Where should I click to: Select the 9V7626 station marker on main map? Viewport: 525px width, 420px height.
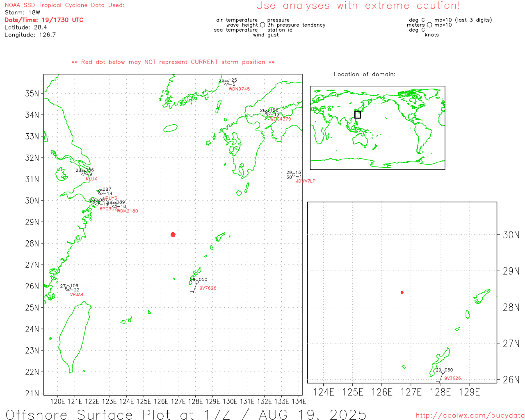click(197, 282)
